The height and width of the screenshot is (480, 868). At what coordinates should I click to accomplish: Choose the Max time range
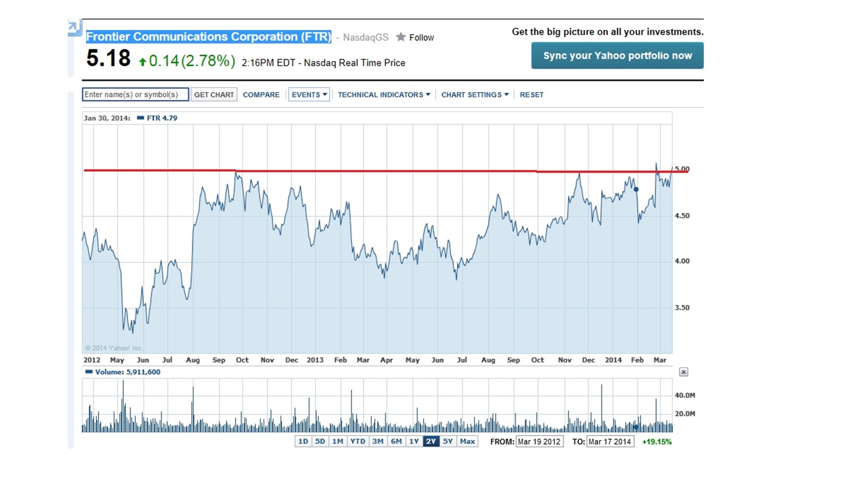click(467, 441)
